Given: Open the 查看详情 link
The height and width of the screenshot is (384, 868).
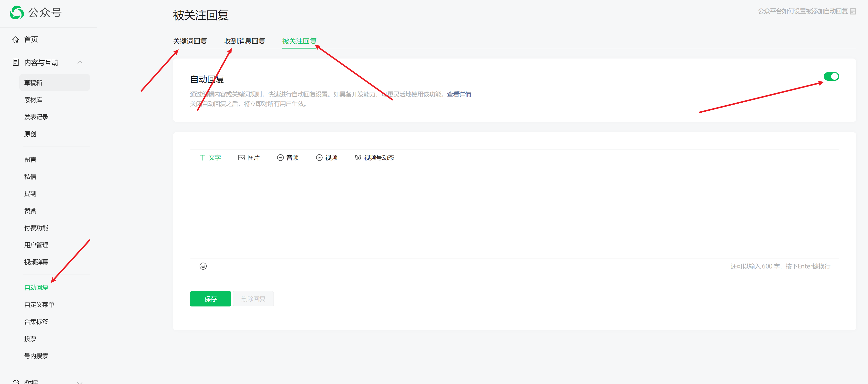Looking at the screenshot, I should 459,95.
